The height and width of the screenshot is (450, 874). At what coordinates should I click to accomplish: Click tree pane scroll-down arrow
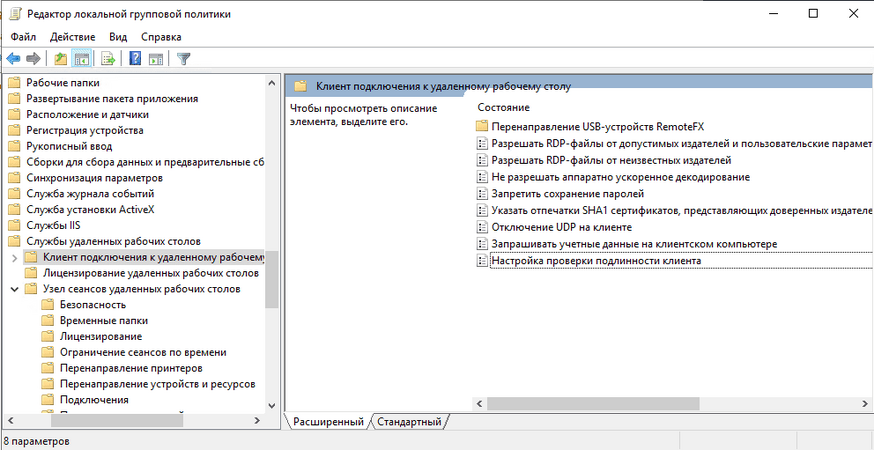[271, 406]
